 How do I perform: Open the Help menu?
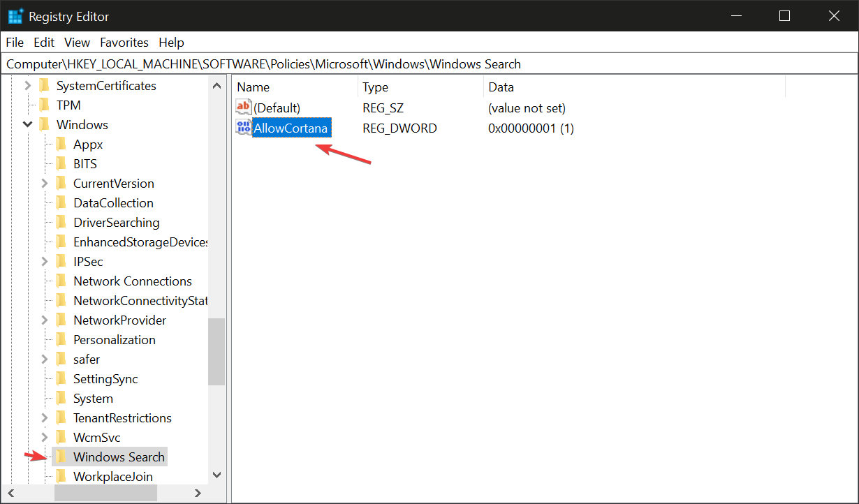pyautogui.click(x=171, y=43)
